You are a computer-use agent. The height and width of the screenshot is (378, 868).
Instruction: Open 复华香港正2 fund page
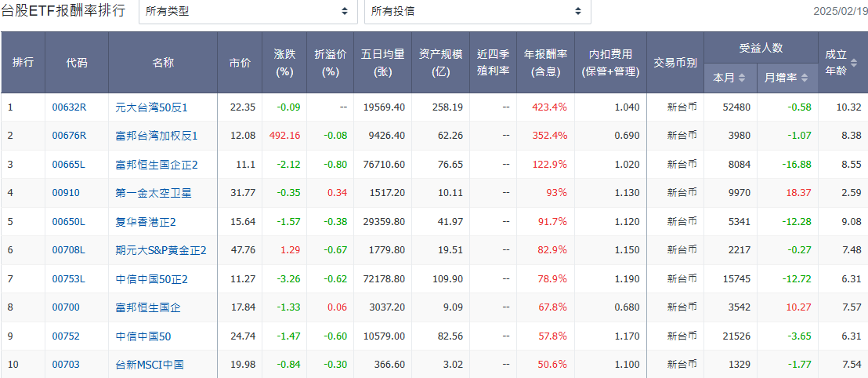click(146, 222)
